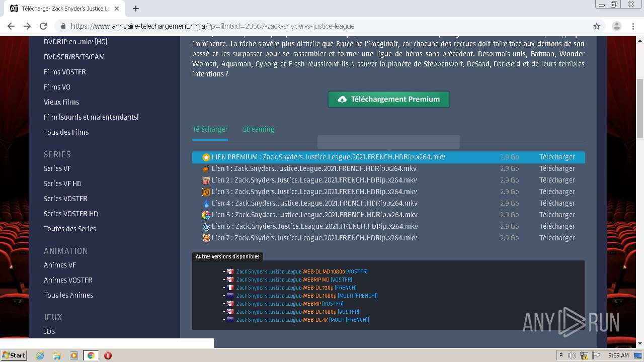Open Series VF in the sidebar

pyautogui.click(x=57, y=168)
